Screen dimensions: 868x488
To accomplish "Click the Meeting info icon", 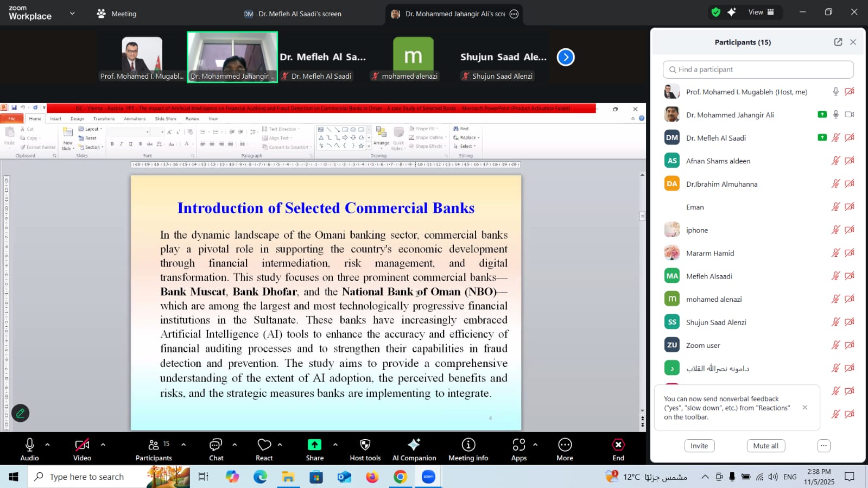I will [468, 445].
